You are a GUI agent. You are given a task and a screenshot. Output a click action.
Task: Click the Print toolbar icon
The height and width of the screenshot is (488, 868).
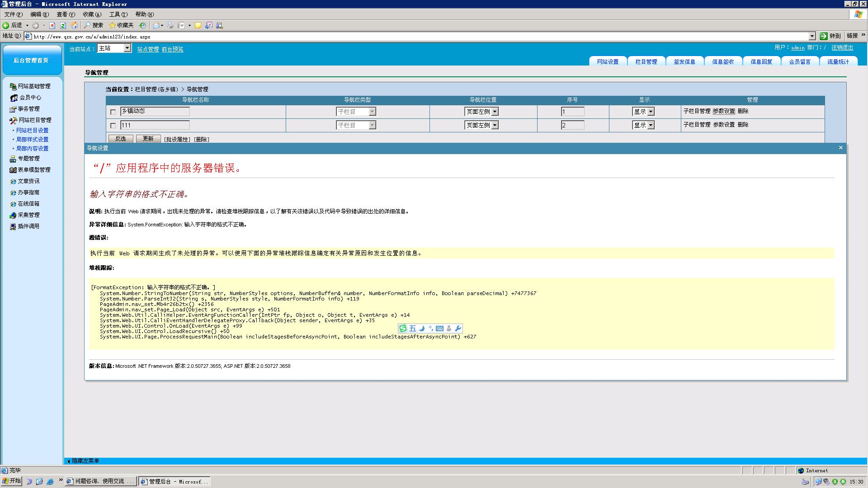point(170,26)
